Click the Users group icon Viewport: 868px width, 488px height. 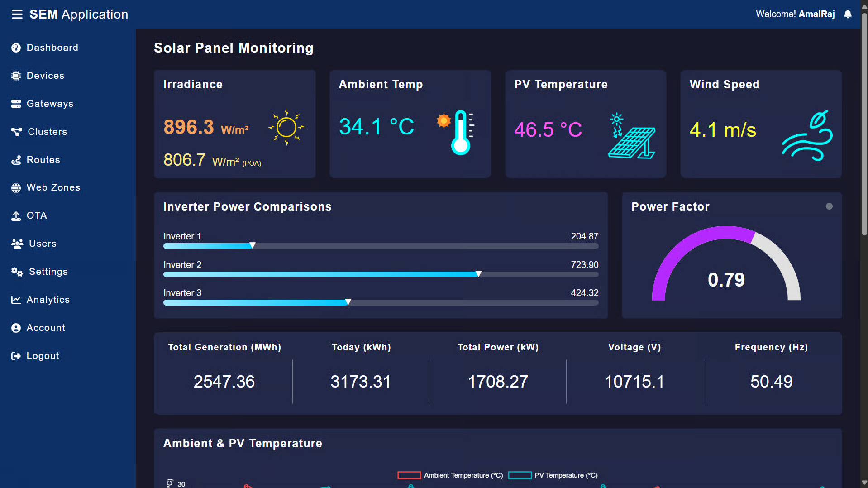click(17, 244)
